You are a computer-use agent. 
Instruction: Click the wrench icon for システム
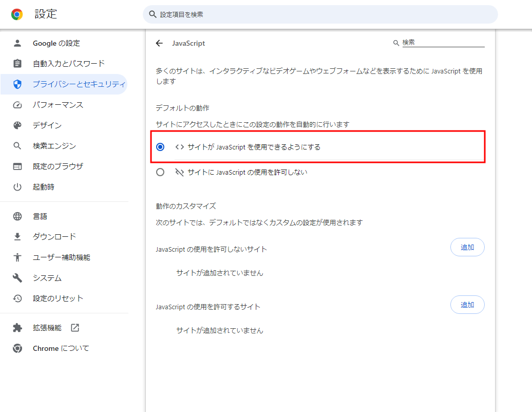[17, 278]
